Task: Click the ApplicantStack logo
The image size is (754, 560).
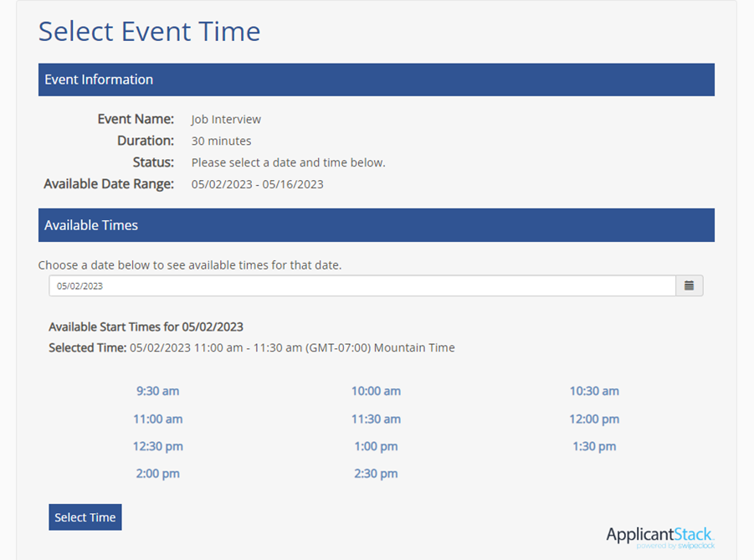Action: [661, 536]
